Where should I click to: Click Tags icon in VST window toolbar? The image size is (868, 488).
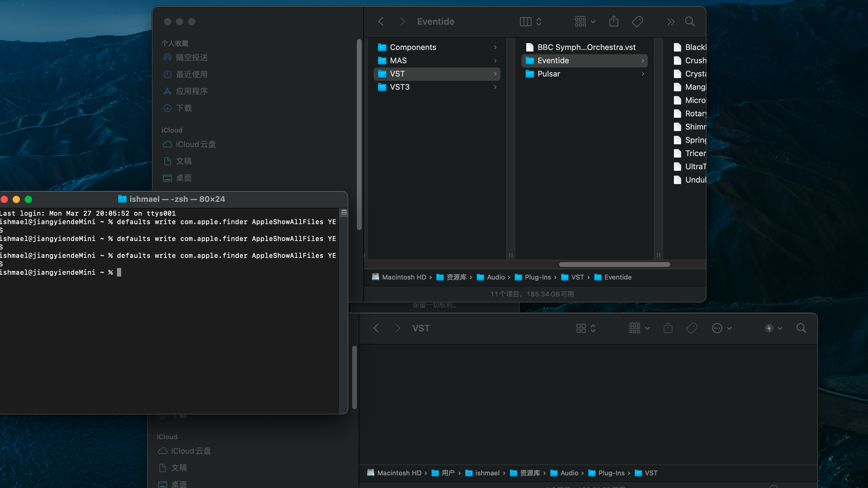tap(691, 328)
